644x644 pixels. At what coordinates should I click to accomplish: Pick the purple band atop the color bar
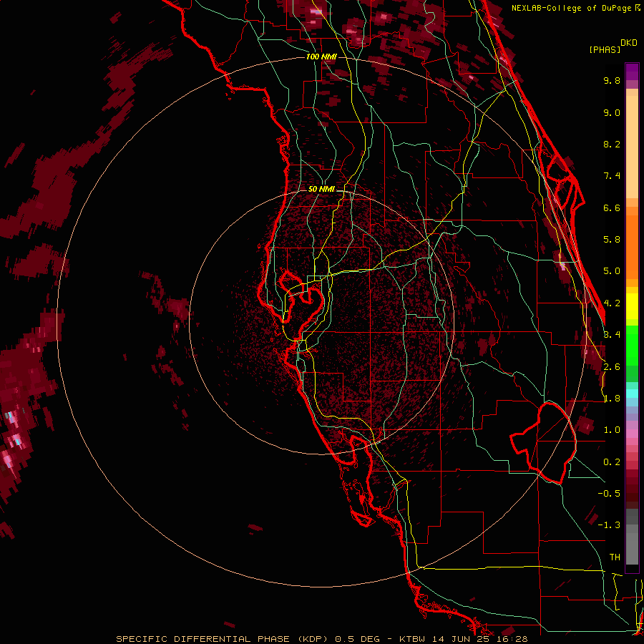(x=632, y=72)
